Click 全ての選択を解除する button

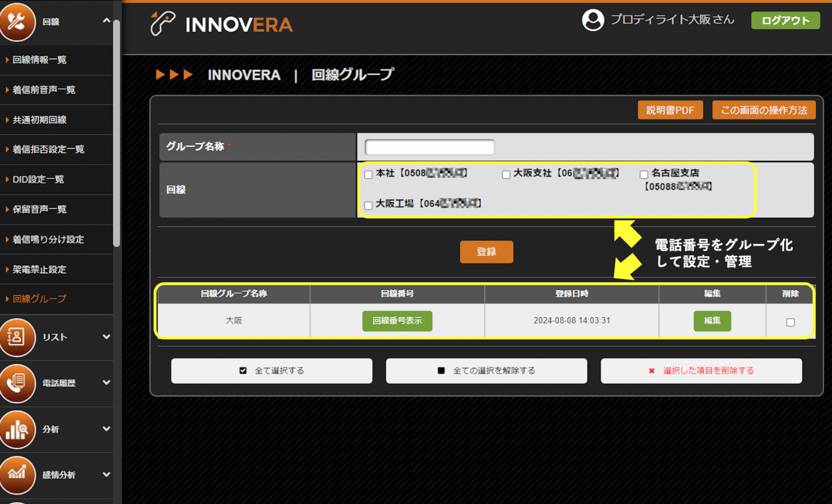[486, 370]
